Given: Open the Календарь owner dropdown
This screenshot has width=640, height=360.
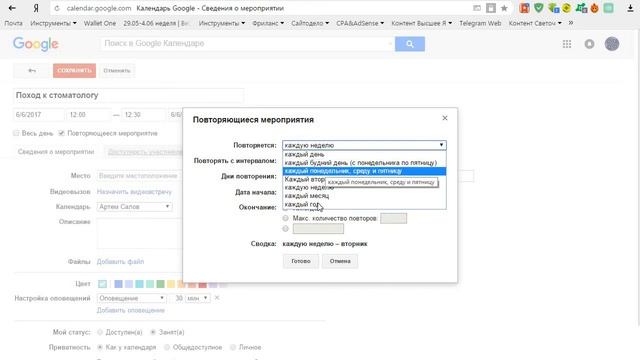Looking at the screenshot, I should point(134,207).
